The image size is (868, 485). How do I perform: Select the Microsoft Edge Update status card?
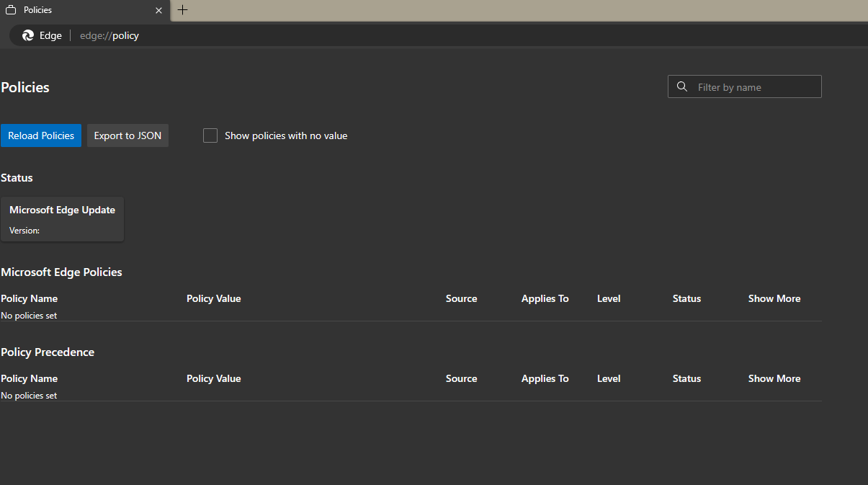tap(62, 219)
